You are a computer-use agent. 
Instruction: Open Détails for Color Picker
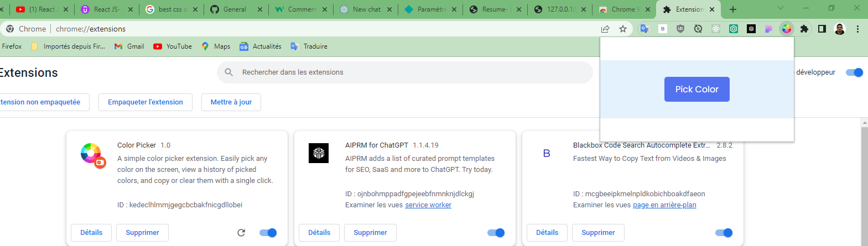91,233
